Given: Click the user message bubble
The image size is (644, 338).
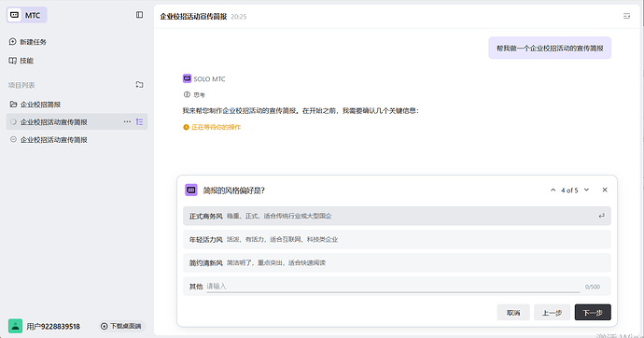Looking at the screenshot, I should point(550,48).
